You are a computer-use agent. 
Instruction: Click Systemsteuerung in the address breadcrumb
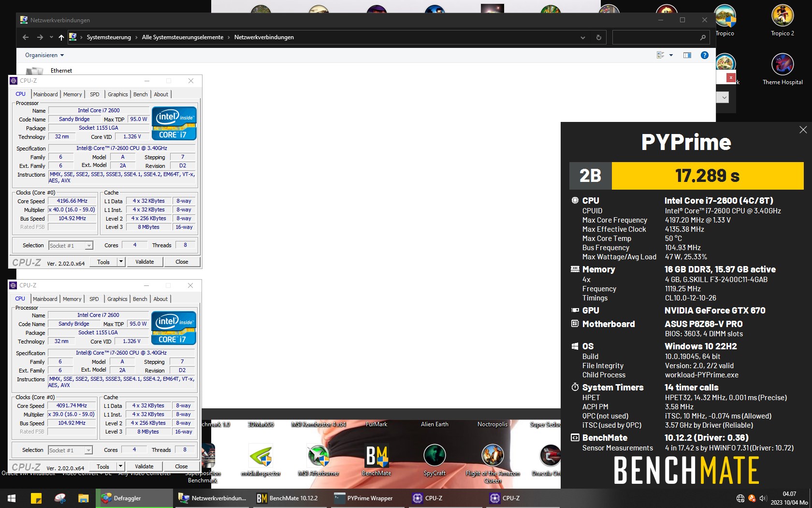point(109,37)
